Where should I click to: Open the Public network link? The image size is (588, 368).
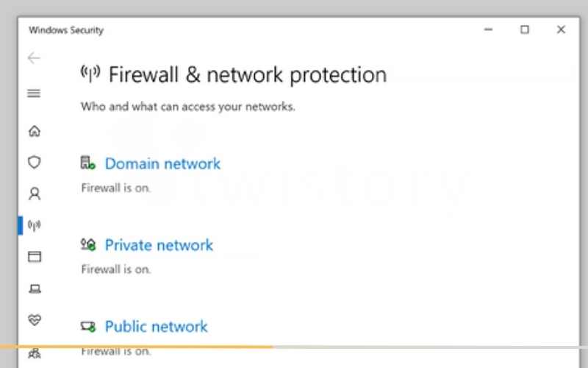point(156,327)
